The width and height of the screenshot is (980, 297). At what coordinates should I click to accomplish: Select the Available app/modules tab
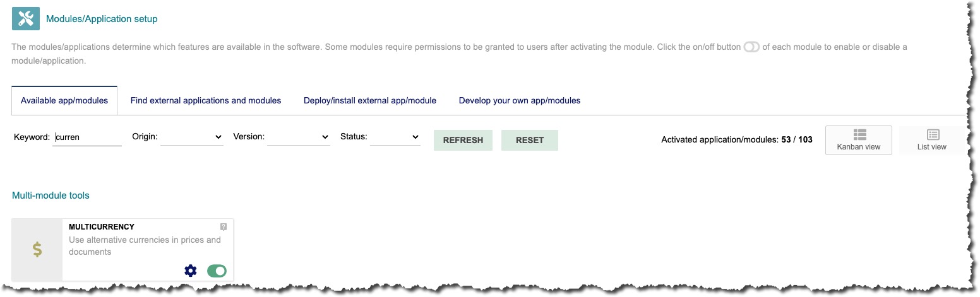coord(64,100)
